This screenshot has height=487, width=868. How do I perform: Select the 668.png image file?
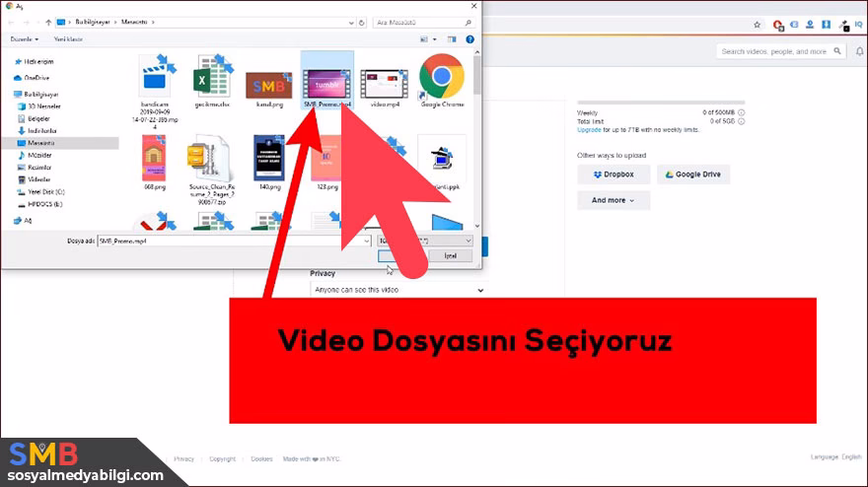[154, 159]
